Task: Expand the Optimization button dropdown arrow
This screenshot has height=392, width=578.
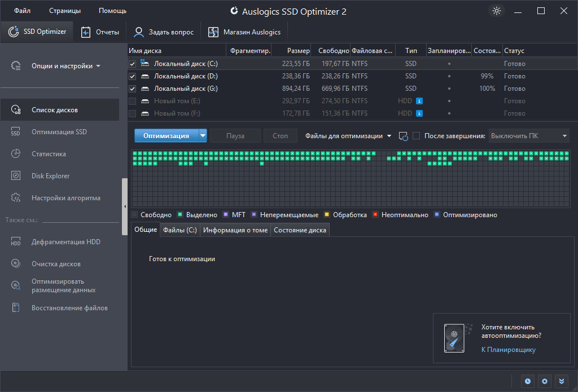Action: point(203,136)
